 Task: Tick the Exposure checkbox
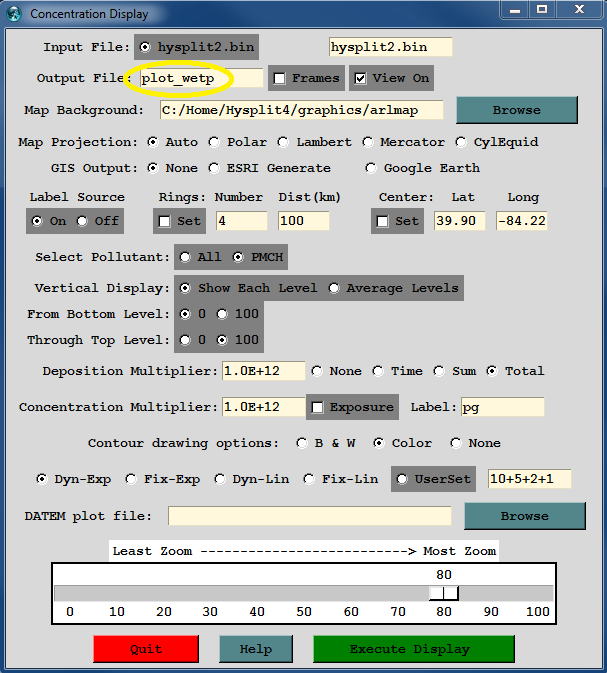pyautogui.click(x=318, y=407)
